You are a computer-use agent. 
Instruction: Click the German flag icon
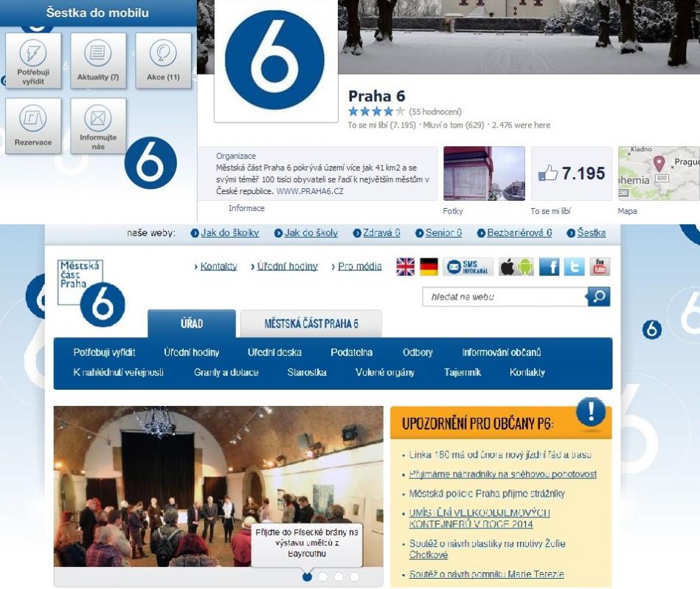point(429,266)
